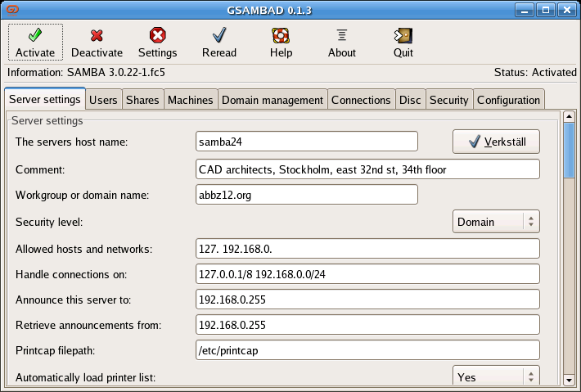Open the Shares tab

[x=142, y=100]
